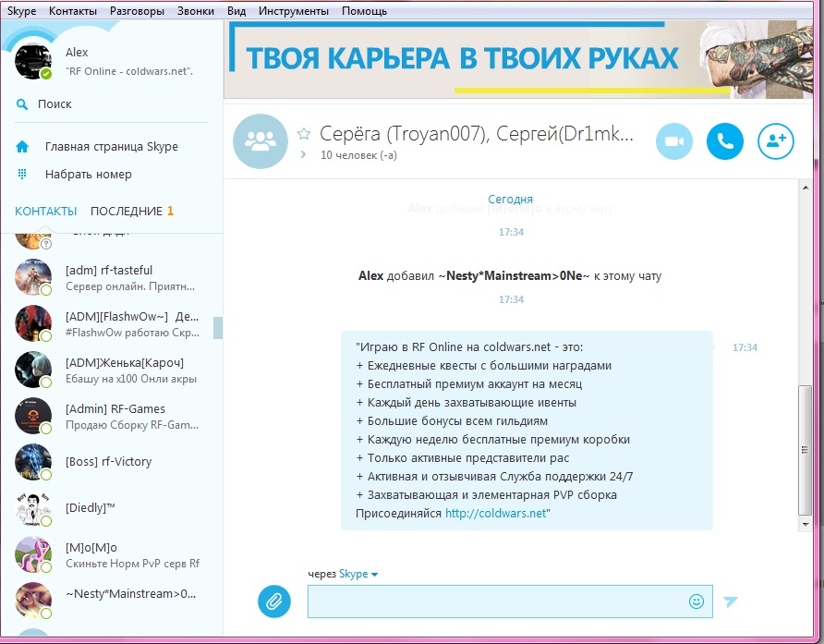Open the coldwars.net link in message
Screen dimensions: 824x644
coord(495,513)
